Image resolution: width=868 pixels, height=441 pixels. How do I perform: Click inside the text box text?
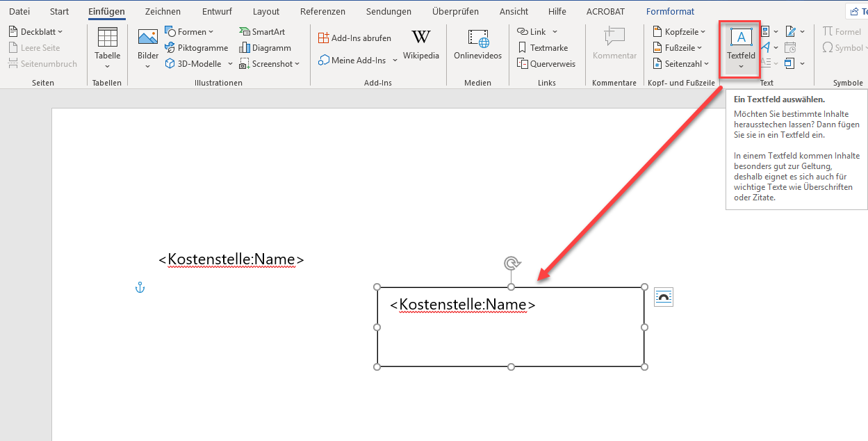tap(463, 305)
